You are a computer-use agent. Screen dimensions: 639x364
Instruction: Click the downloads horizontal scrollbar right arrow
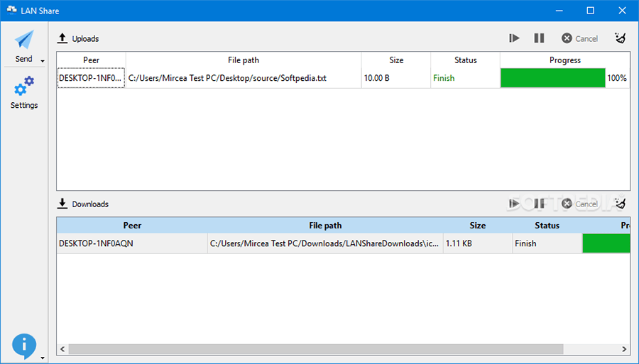point(625,349)
